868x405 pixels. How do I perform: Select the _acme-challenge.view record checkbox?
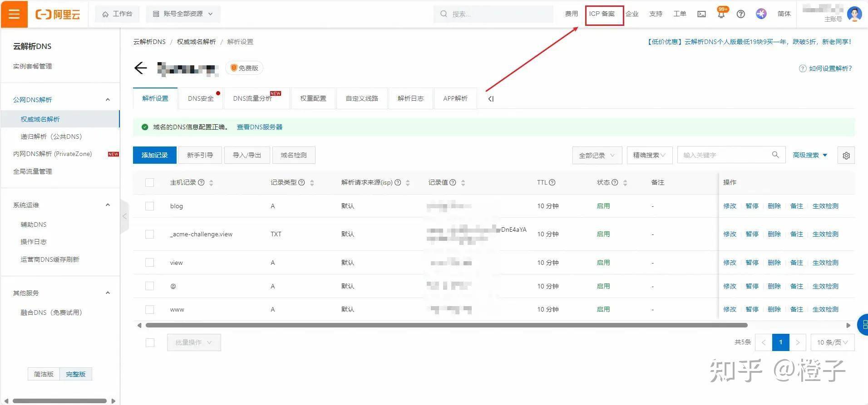tap(150, 234)
